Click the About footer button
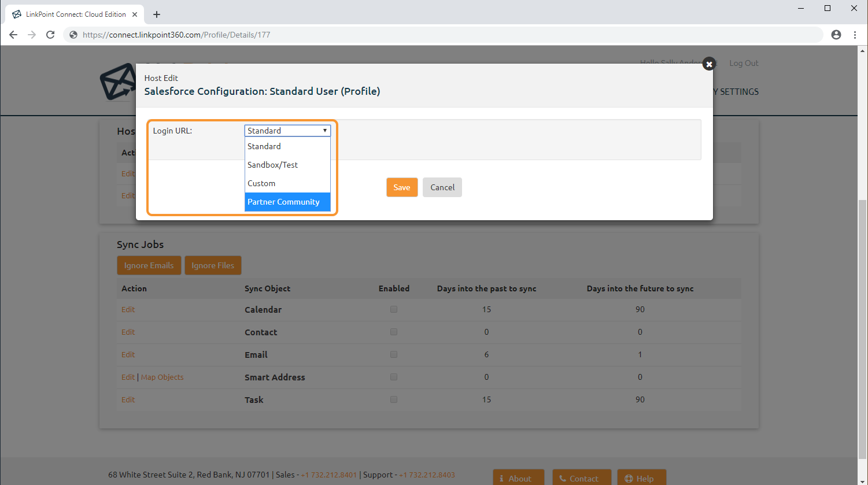 pyautogui.click(x=518, y=478)
